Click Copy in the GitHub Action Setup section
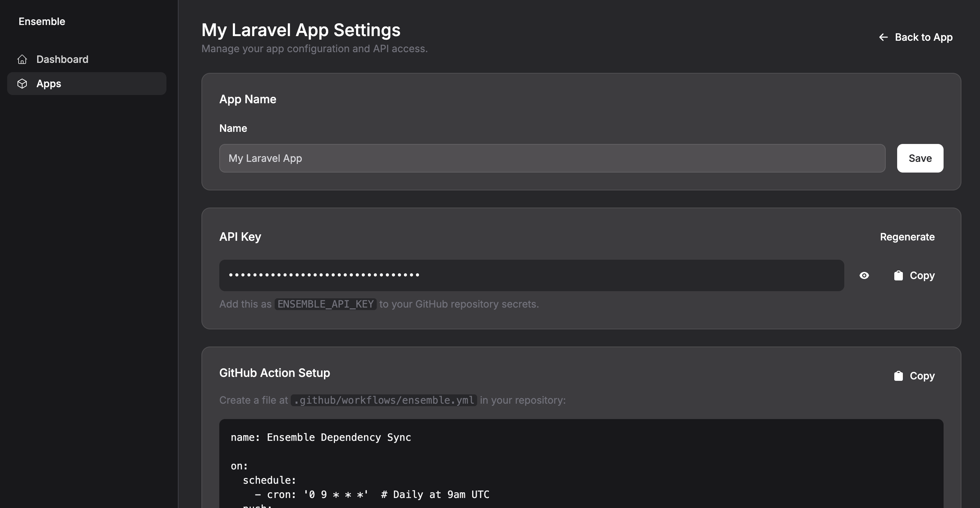Viewport: 980px width, 508px height. coord(922,375)
